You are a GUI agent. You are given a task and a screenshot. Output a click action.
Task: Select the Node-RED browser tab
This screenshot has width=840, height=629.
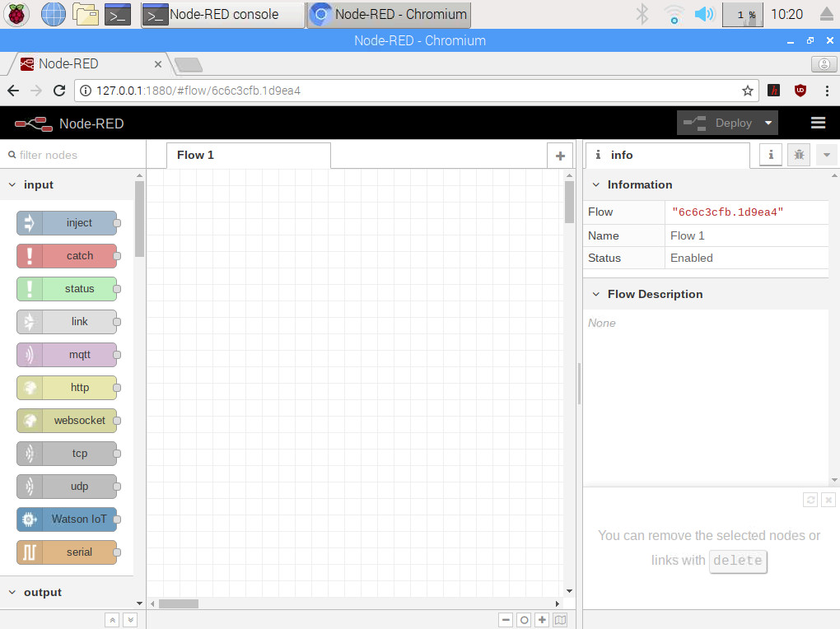click(x=88, y=63)
